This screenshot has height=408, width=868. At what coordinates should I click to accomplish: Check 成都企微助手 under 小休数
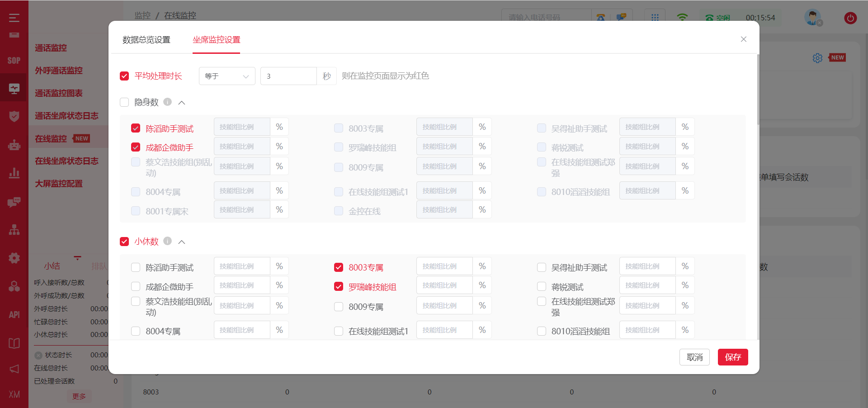coord(136,286)
